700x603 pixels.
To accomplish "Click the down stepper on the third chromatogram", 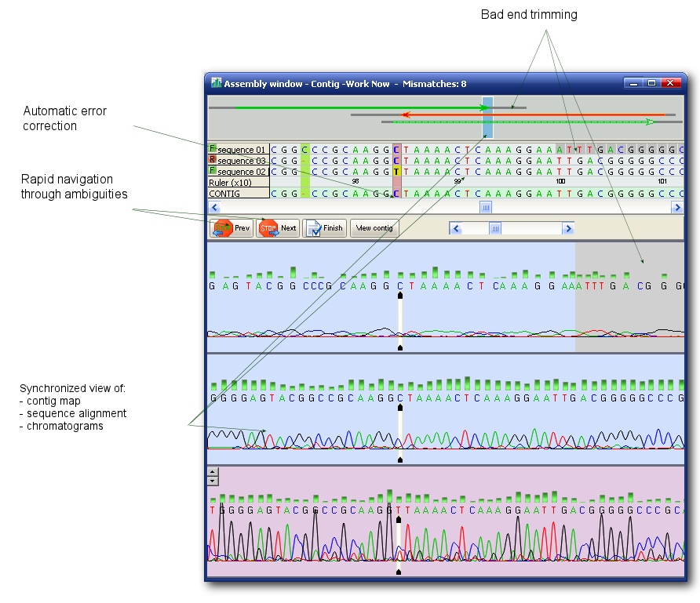I will click(x=213, y=481).
